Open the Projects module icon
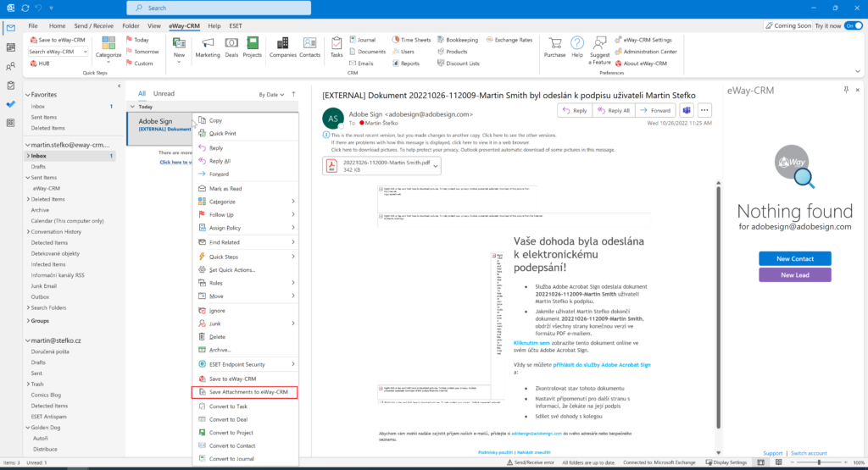 253,47
